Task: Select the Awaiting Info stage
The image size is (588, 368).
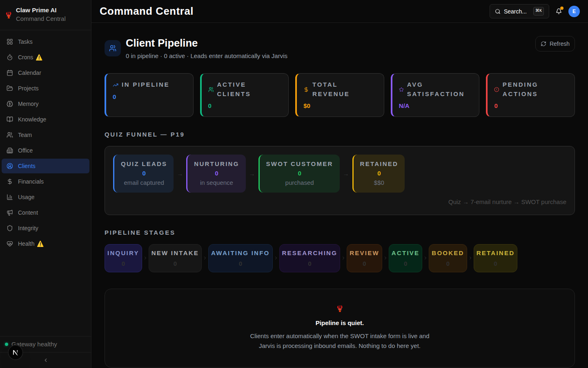Action: click(x=241, y=258)
